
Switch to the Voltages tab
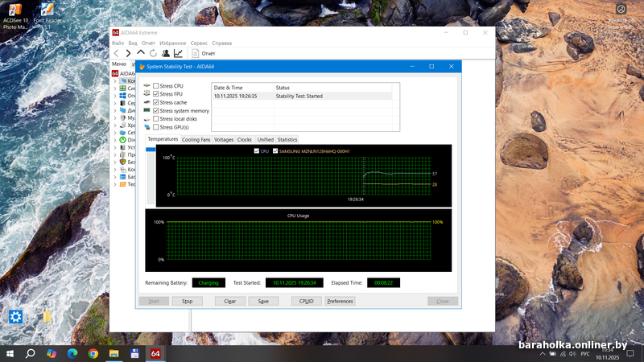pyautogui.click(x=224, y=139)
